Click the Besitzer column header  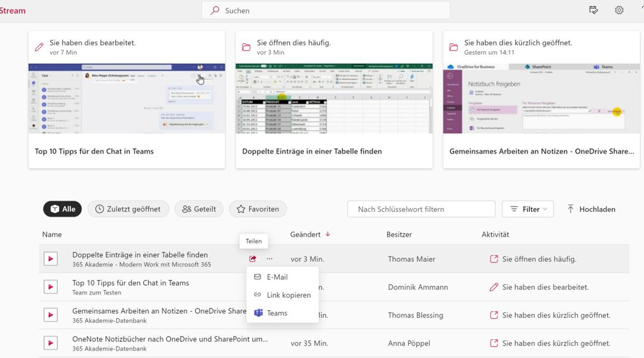[x=399, y=234]
